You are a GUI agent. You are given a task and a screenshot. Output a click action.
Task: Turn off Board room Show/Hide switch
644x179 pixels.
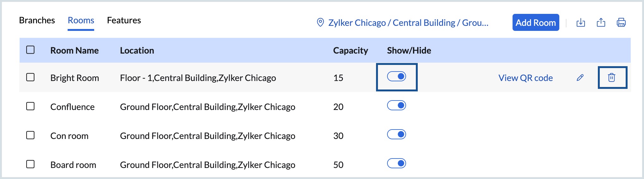(x=397, y=164)
